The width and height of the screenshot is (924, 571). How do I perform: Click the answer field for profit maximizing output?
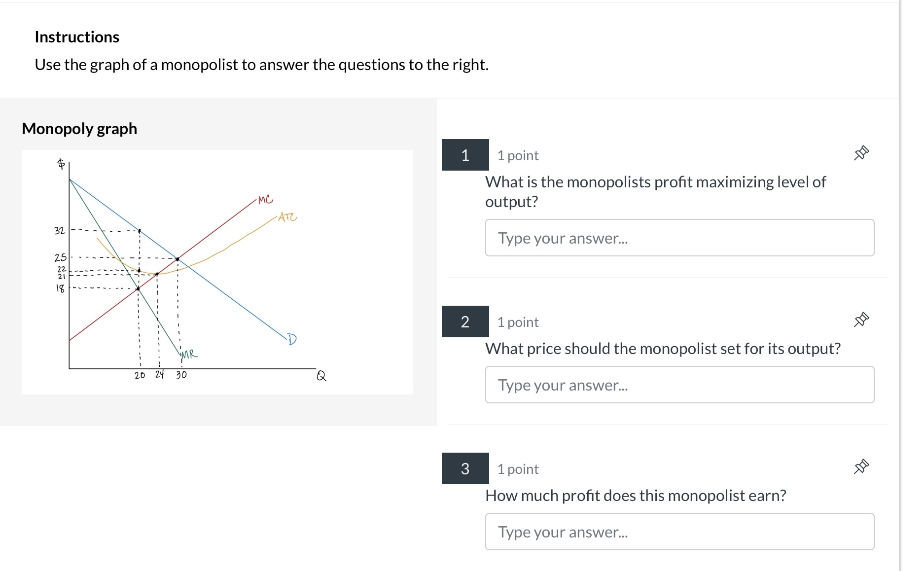pyautogui.click(x=679, y=238)
